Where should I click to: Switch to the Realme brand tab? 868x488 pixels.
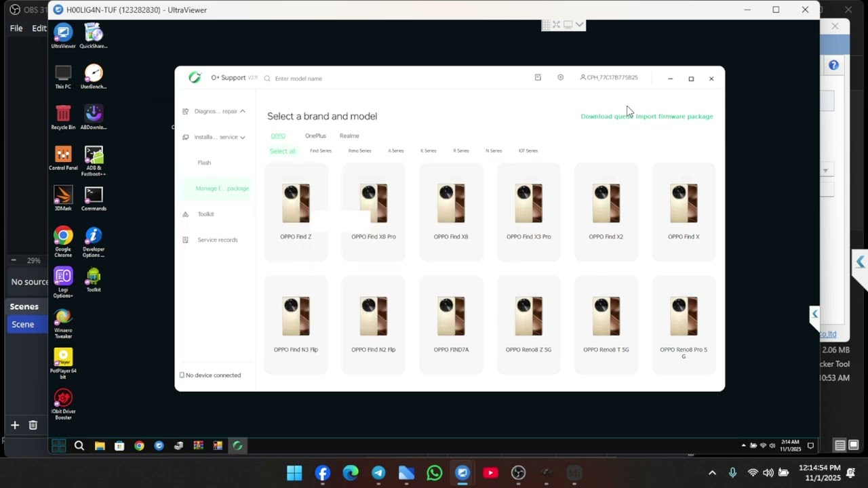point(349,136)
